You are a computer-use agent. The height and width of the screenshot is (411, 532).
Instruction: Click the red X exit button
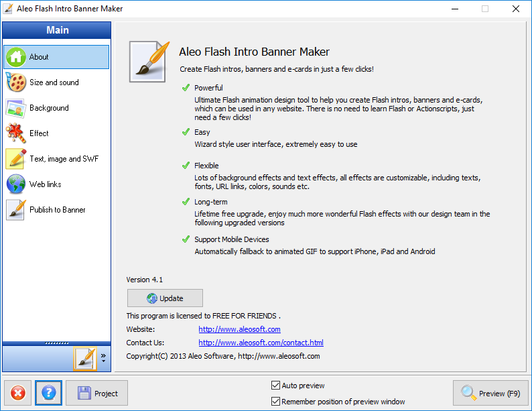[18, 393]
